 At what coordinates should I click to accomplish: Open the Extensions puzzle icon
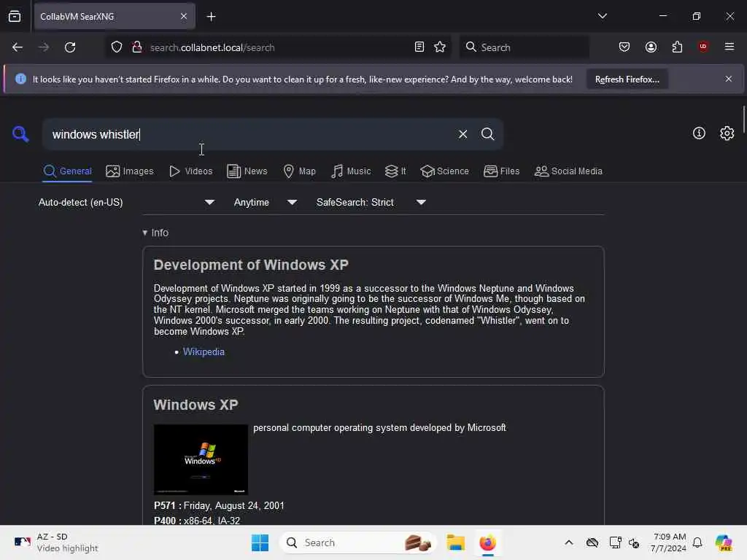[x=677, y=47]
